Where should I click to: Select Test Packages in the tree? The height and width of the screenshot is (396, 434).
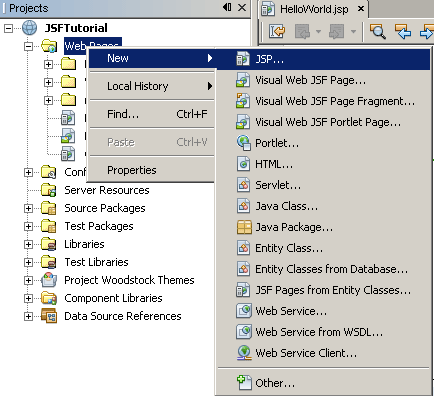pyautogui.click(x=99, y=226)
